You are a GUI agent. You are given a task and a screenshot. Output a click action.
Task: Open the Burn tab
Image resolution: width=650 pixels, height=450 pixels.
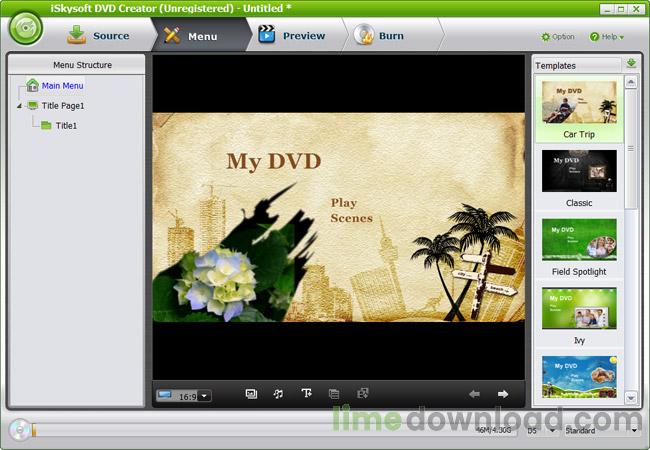click(380, 36)
